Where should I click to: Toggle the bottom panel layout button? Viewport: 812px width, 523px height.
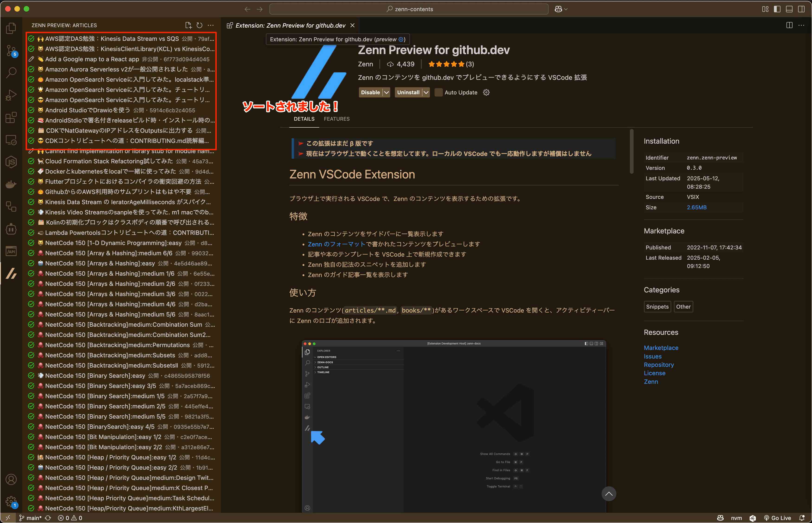click(x=789, y=9)
